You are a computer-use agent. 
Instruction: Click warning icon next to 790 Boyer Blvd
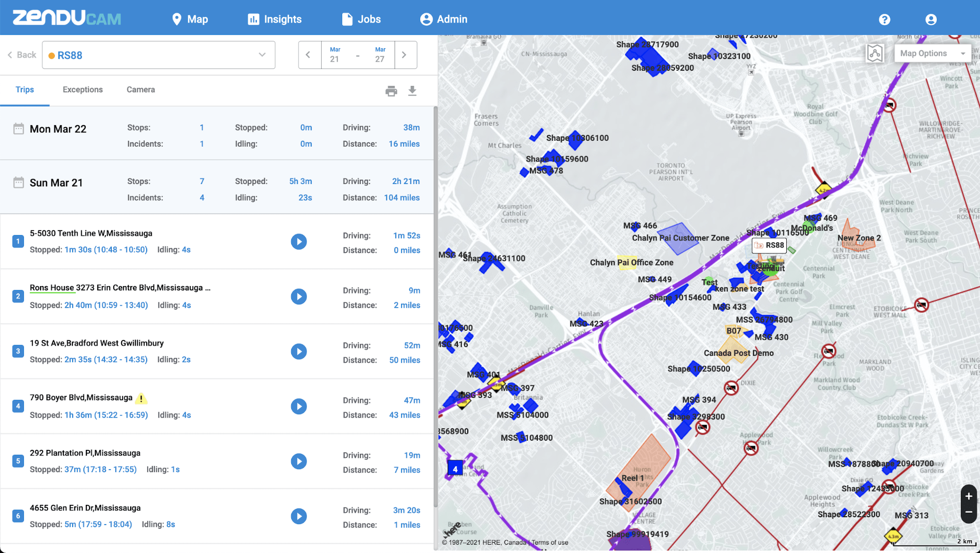click(141, 398)
